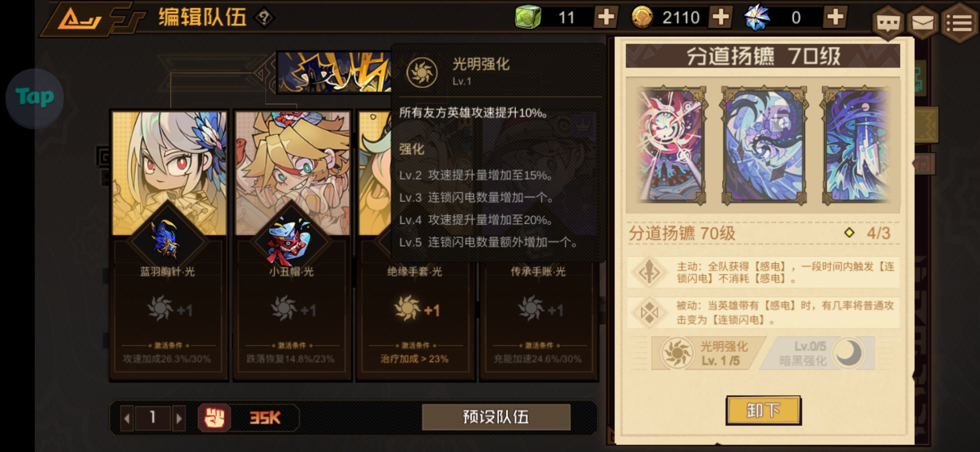The height and width of the screenshot is (452, 980).
Task: Click the left arrow of team number
Action: [x=127, y=418]
